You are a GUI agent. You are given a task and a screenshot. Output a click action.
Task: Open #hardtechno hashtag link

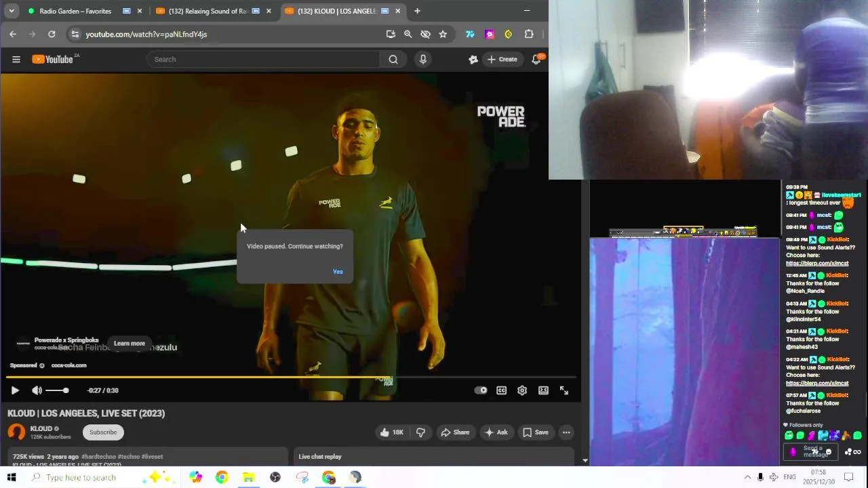point(98,457)
